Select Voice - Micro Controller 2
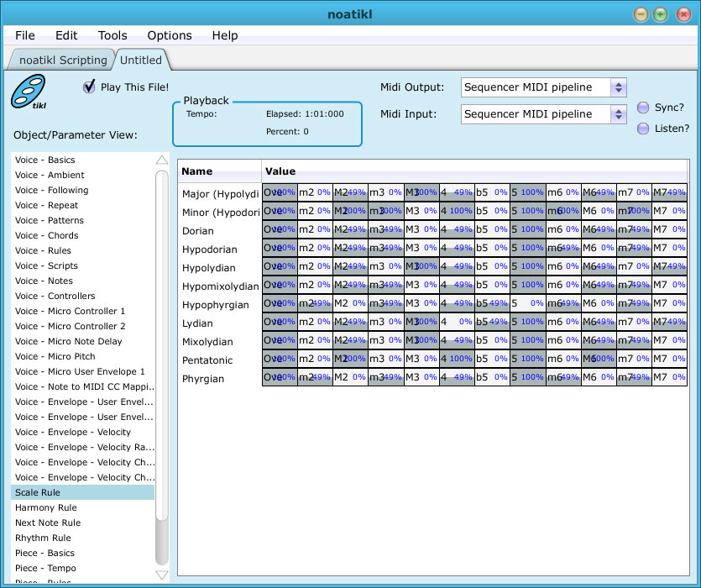This screenshot has height=588, width=701. [x=83, y=326]
